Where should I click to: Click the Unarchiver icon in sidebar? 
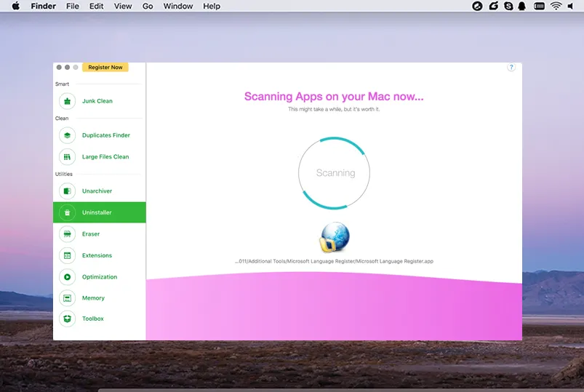tap(67, 191)
